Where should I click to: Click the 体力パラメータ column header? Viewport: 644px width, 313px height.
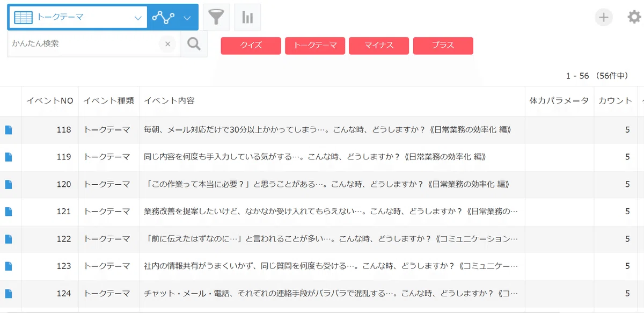(x=559, y=100)
